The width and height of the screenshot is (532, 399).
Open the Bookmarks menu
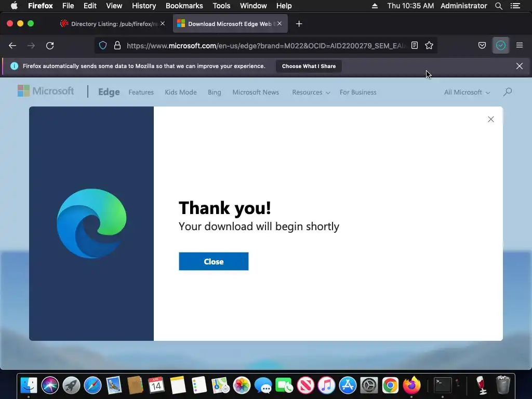tap(184, 6)
